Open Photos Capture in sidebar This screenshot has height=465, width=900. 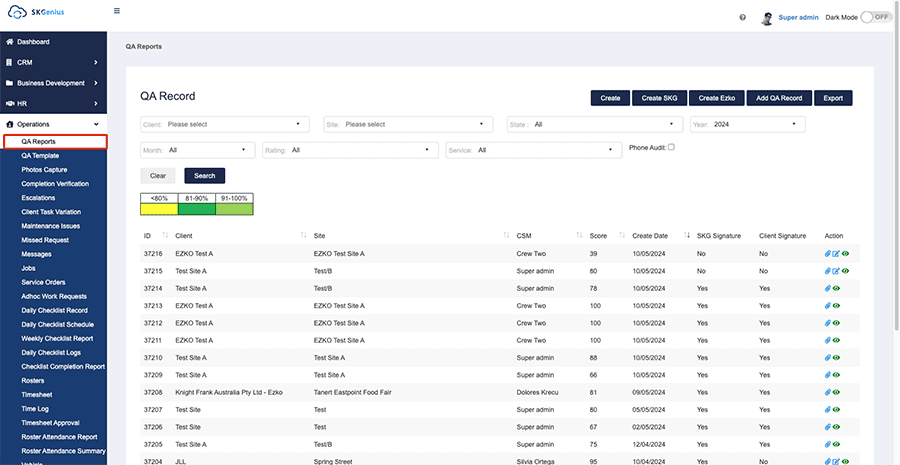[x=45, y=170]
